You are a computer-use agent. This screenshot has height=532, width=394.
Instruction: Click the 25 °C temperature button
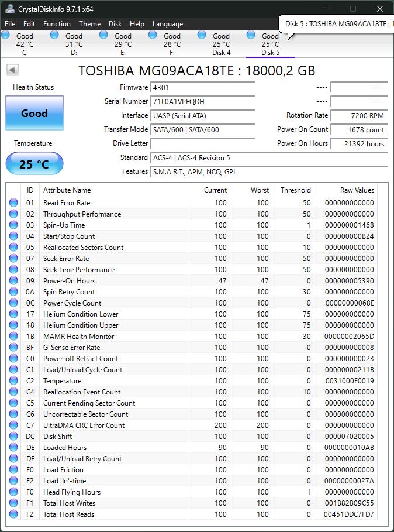(x=34, y=164)
